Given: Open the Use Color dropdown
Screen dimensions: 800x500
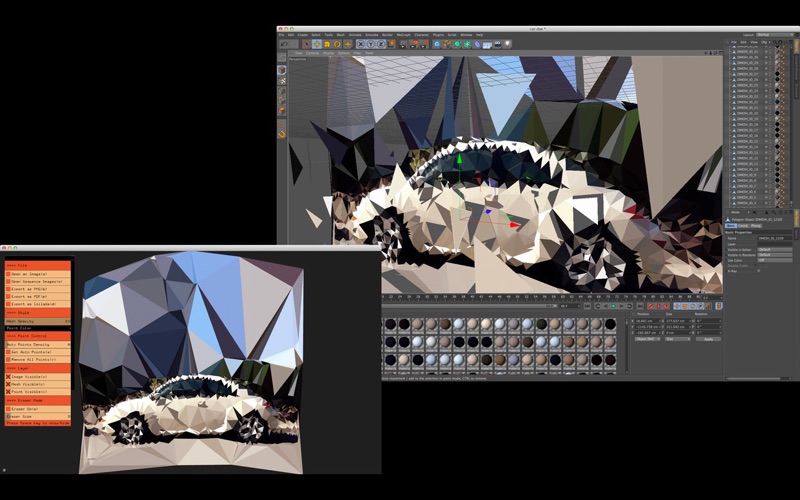Looking at the screenshot, I should [775, 260].
